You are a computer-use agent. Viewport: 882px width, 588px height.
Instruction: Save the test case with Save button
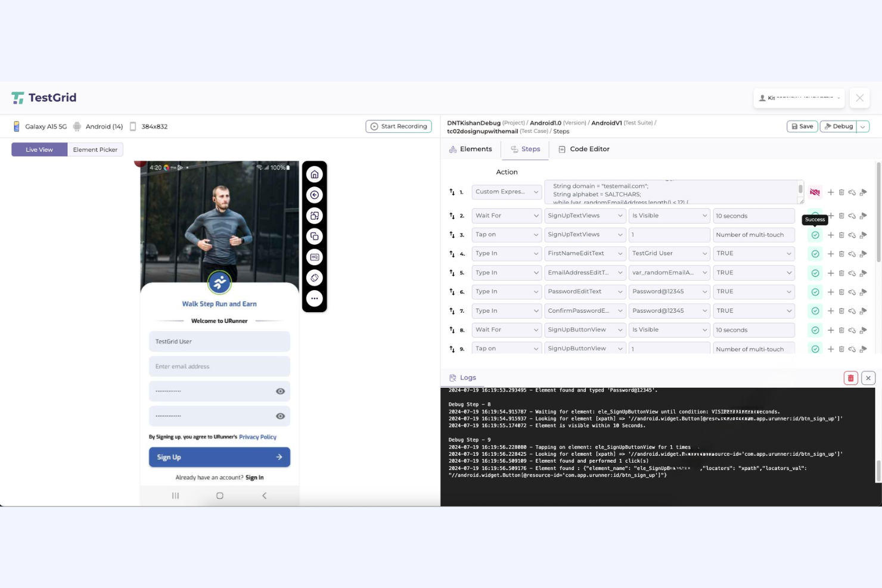(x=802, y=126)
